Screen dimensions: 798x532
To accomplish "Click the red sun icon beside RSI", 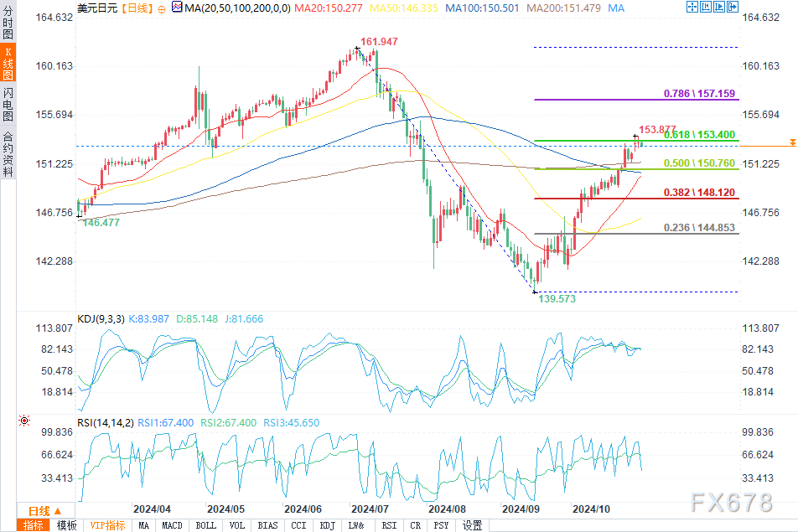I will coord(23,420).
